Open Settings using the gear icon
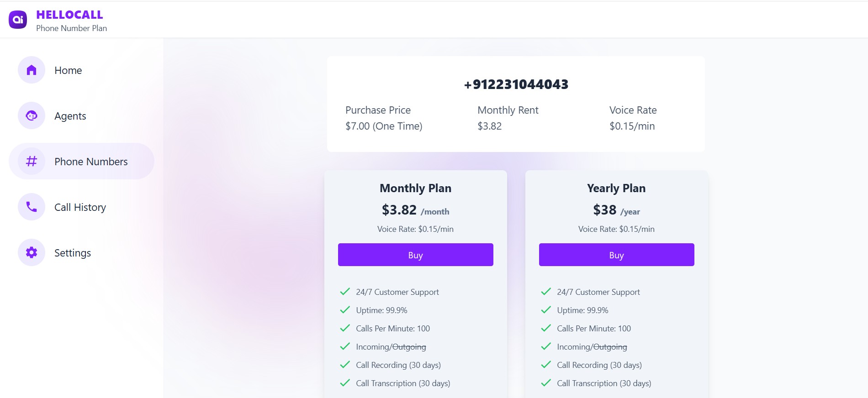The width and height of the screenshot is (868, 398). pos(31,252)
